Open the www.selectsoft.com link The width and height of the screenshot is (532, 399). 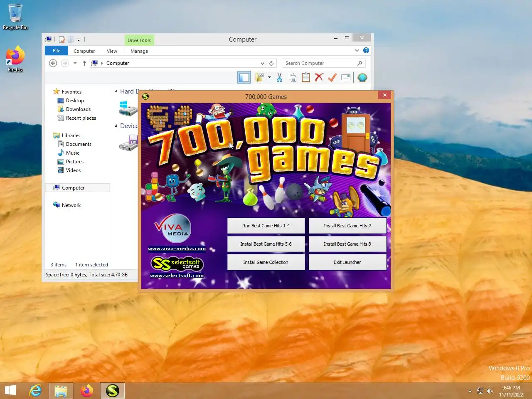point(177,275)
